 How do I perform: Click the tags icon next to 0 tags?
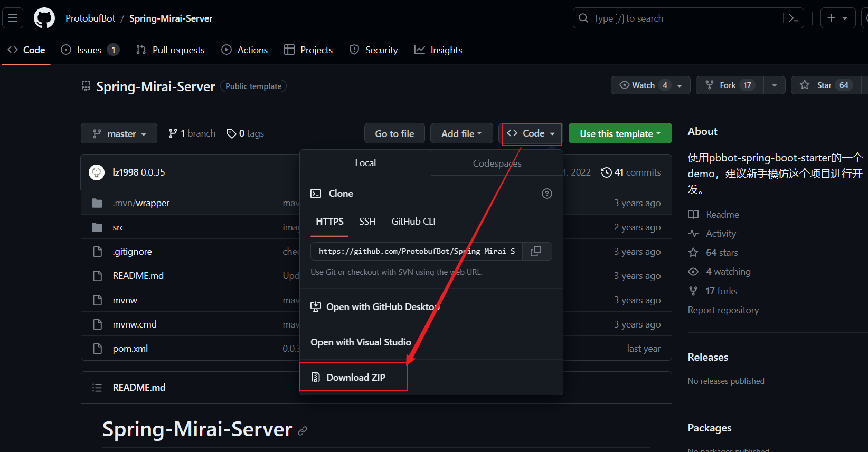click(x=231, y=133)
